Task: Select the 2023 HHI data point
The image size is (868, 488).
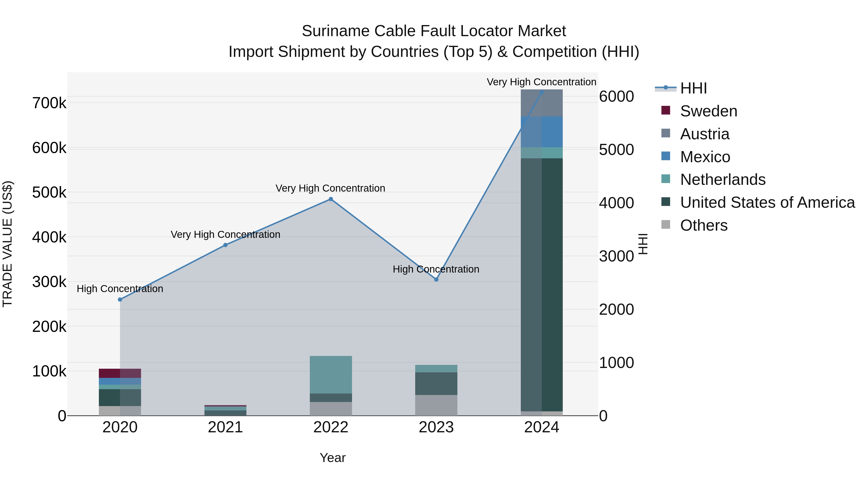Action: [x=436, y=280]
